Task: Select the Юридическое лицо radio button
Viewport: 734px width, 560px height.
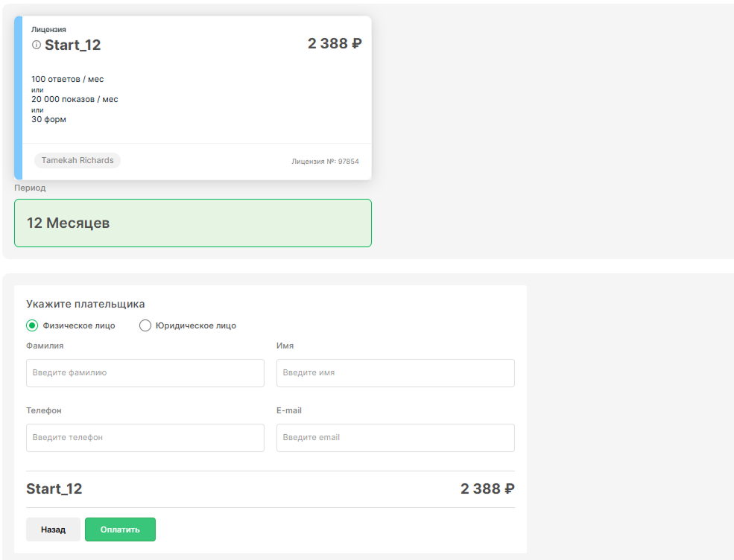Action: [x=145, y=325]
